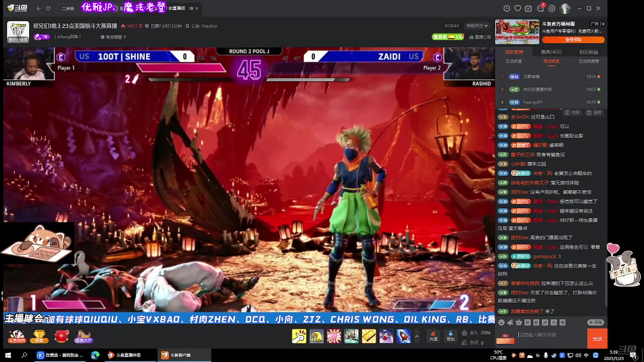The height and width of the screenshot is (362, 644).
Task: Select 日活跃度 sub-tab
Action: [x=514, y=61]
